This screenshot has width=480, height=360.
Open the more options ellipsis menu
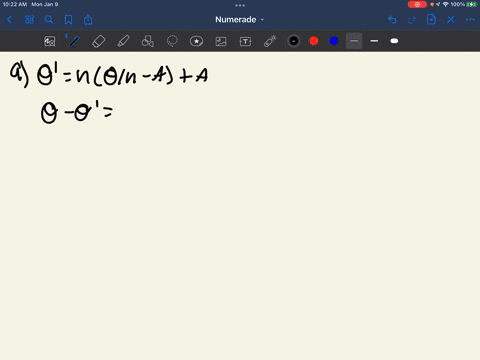tap(470, 20)
